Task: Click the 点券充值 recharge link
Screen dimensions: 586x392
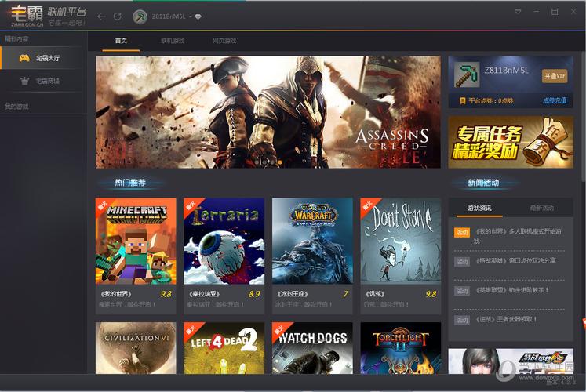Action: (x=555, y=100)
